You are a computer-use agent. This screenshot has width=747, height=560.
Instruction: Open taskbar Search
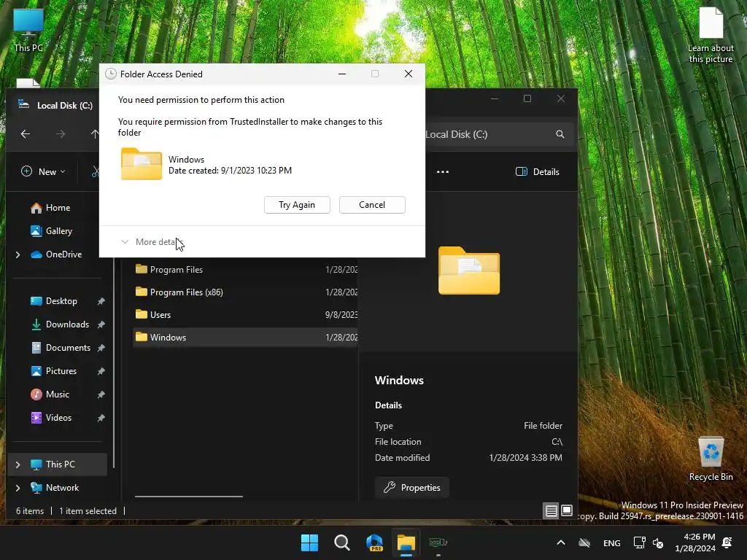(342, 542)
